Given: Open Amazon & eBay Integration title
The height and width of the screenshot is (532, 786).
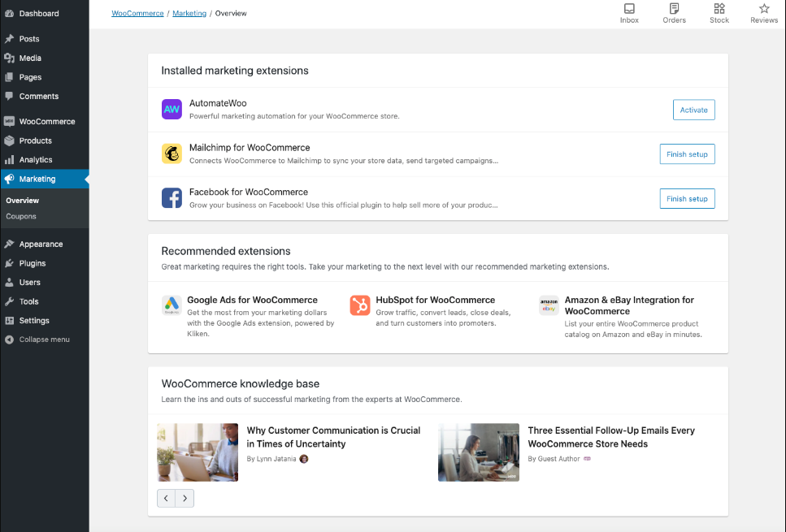Looking at the screenshot, I should click(630, 305).
